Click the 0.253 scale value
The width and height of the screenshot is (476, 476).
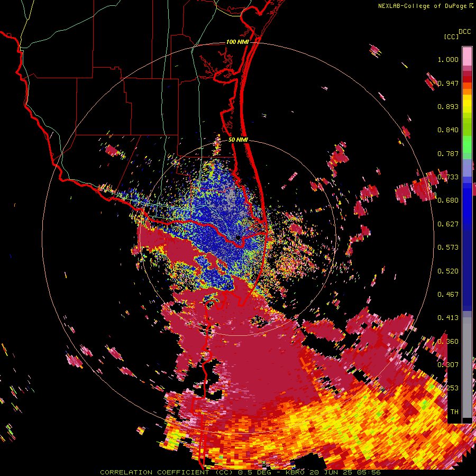448,388
